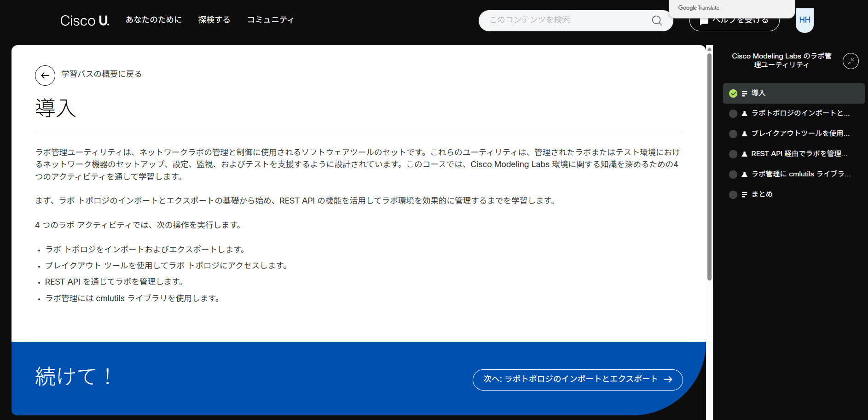Viewport: 868px width, 420px height.
Task: Open ラボトポロジのインポートと... in outline
Action: pyautogui.click(x=793, y=114)
